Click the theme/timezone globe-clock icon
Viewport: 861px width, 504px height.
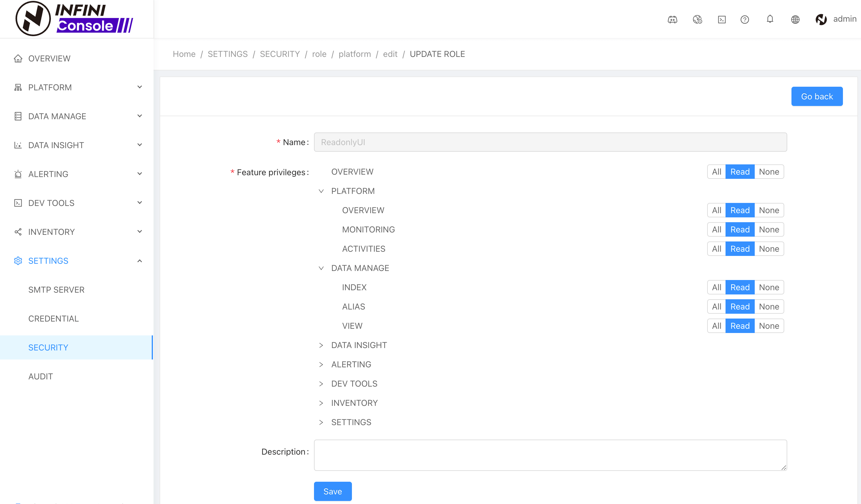tap(697, 20)
